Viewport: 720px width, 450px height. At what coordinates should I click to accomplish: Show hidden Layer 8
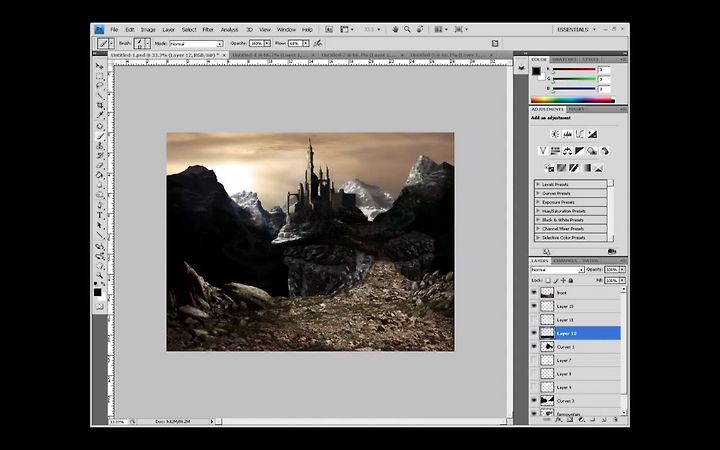(x=534, y=374)
